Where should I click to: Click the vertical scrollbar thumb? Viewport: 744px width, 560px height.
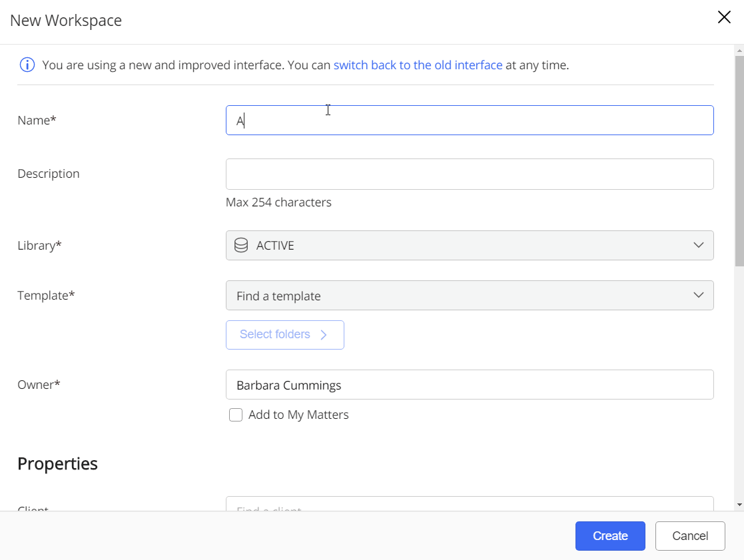coord(739,160)
